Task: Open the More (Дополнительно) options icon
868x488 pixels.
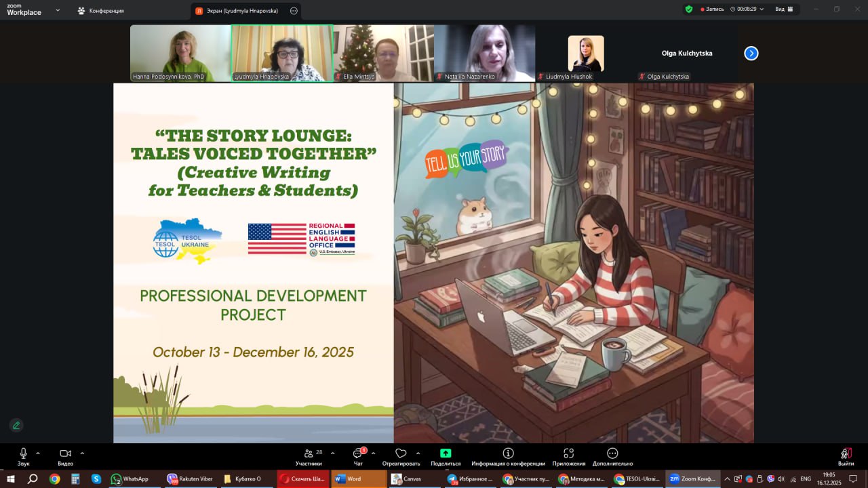Action: click(612, 454)
